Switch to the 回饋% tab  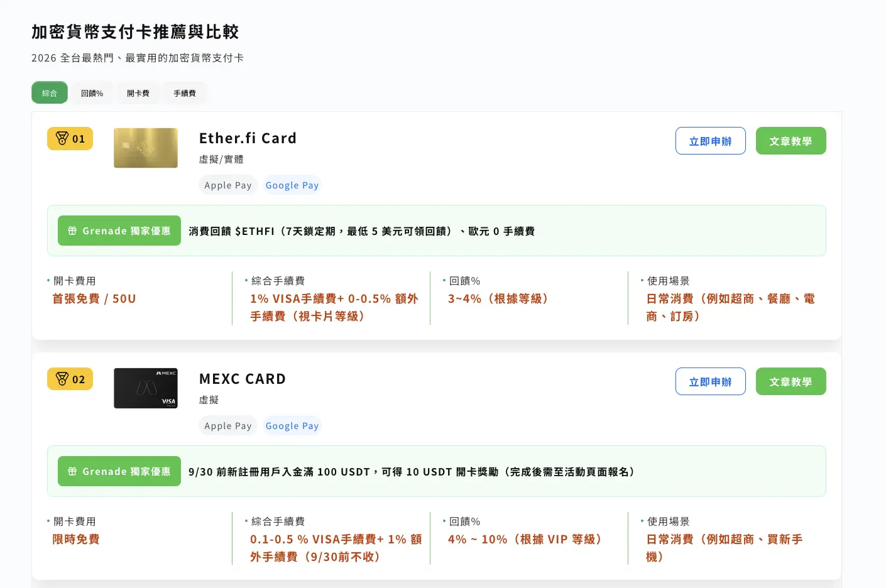tap(92, 93)
